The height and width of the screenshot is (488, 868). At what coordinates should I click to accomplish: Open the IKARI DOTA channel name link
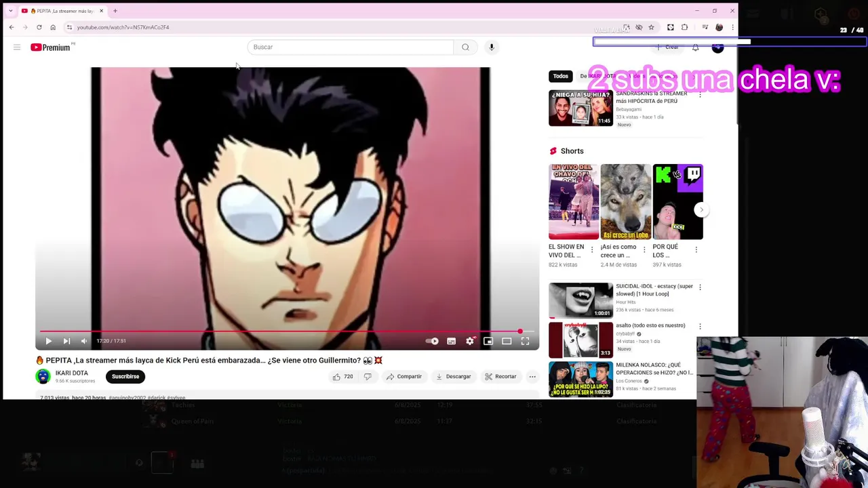[x=71, y=373]
